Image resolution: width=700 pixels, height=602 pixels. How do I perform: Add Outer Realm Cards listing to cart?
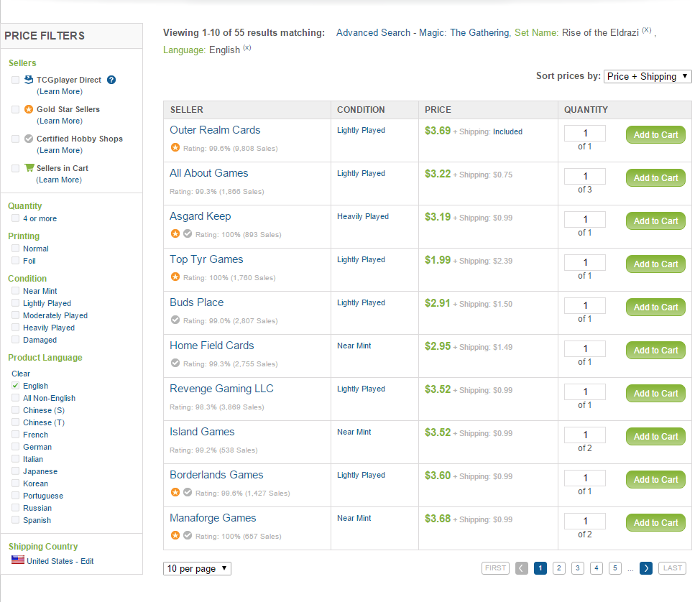click(x=656, y=135)
